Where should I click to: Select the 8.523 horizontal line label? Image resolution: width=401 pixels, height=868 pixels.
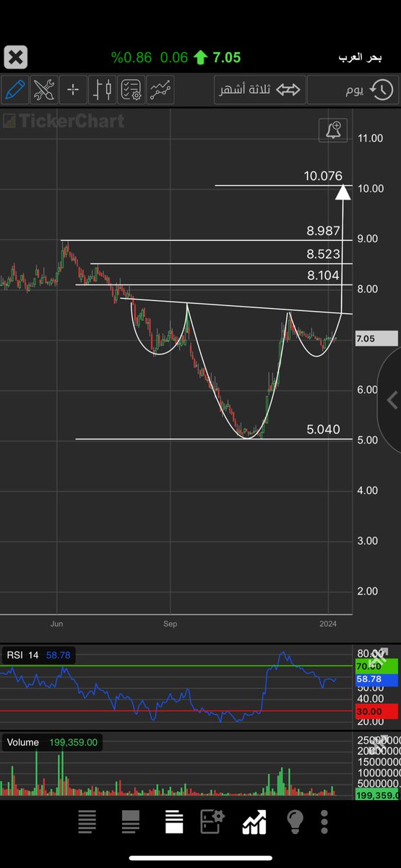pyautogui.click(x=323, y=255)
